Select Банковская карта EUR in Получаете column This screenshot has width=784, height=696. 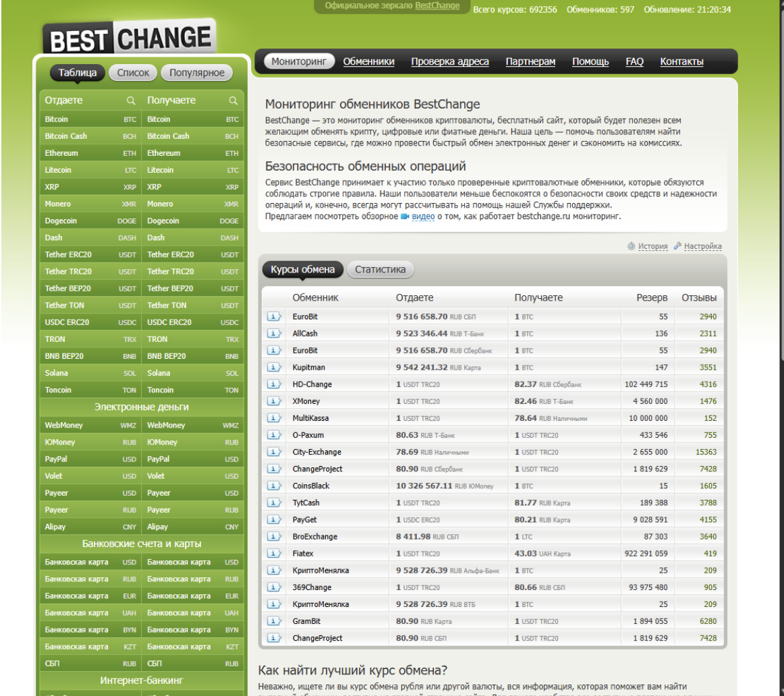[x=192, y=596]
